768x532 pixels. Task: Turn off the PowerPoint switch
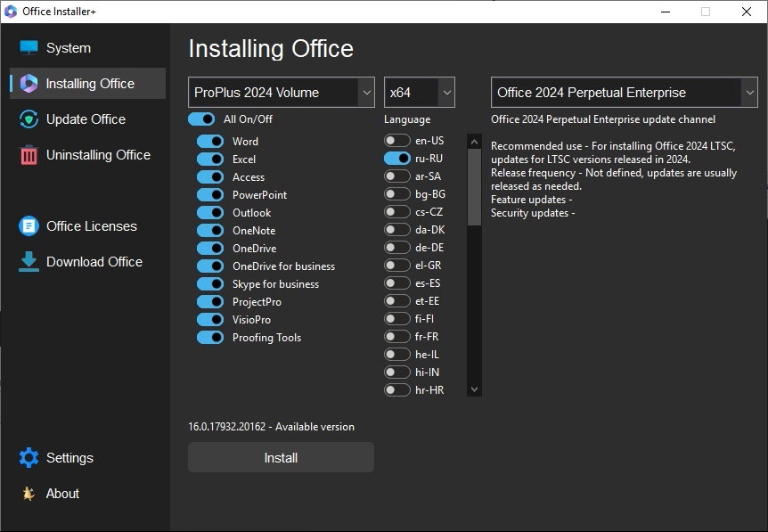210,194
